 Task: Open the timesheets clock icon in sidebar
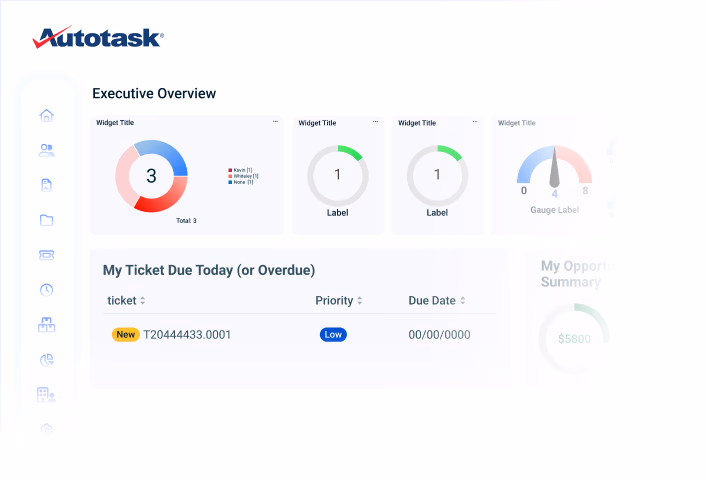[46, 290]
